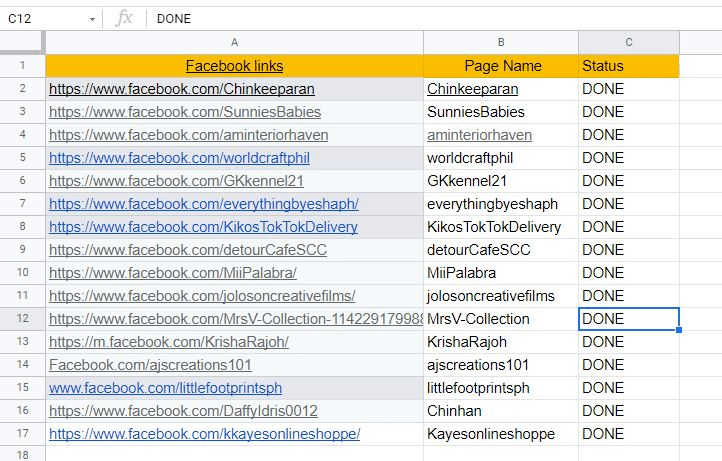Screen dimensions: 722x461
Task: Click the Chinhan cell in row 16
Action: (501, 411)
